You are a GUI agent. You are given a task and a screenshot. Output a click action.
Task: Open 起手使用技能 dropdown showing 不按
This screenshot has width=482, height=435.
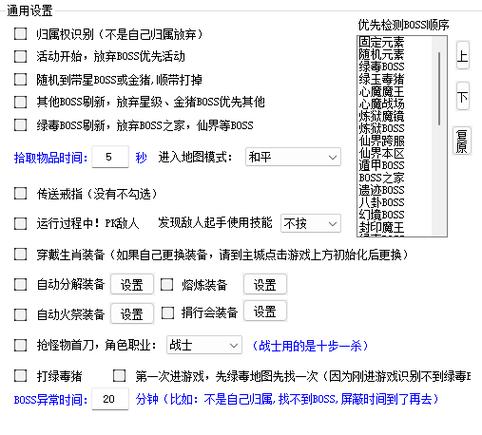tap(310, 223)
